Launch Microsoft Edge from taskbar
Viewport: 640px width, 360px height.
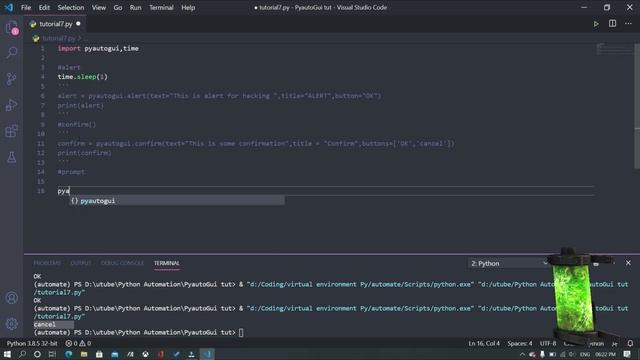point(69,354)
